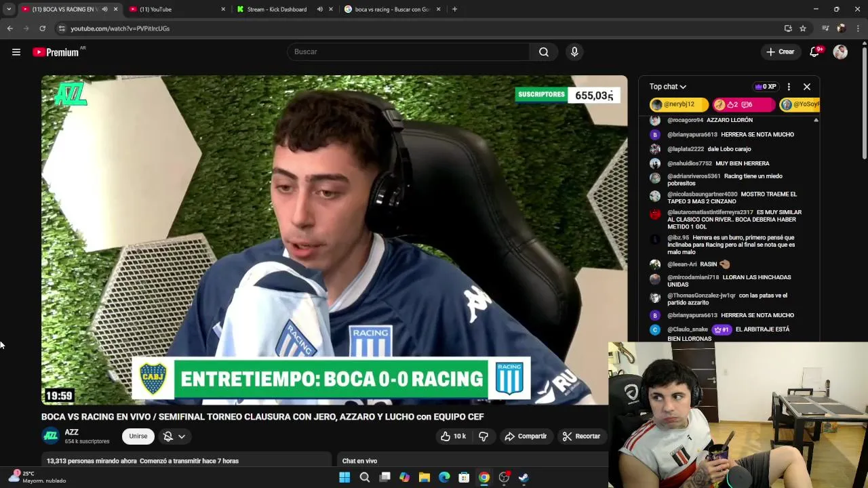Reload the current page

point(42,28)
